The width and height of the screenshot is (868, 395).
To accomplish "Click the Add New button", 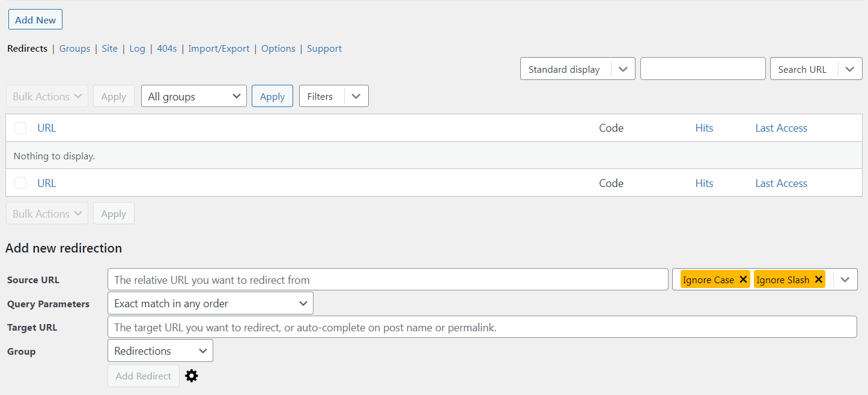I will click(35, 19).
